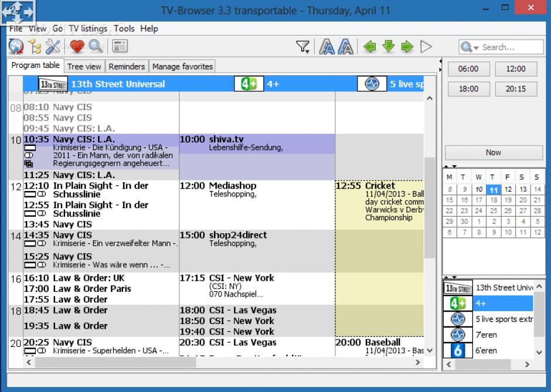This screenshot has width=551, height=392.
Task: Select 13th Street Universal in channel list
Action: 488,288
